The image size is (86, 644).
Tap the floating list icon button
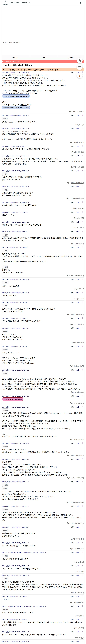click(79, 67)
